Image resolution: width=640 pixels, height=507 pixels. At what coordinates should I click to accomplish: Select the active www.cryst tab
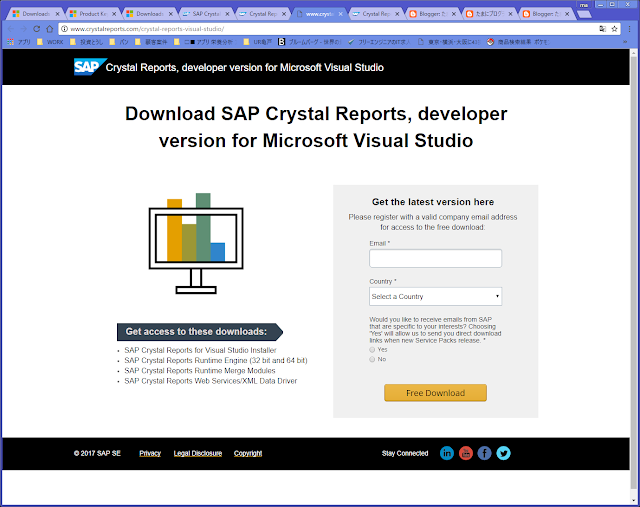tap(318, 14)
